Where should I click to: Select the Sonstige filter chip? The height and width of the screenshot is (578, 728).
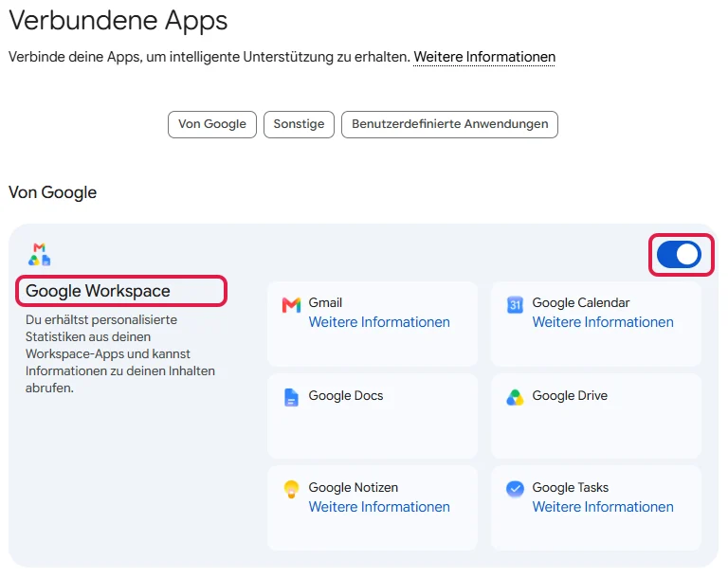click(x=299, y=124)
